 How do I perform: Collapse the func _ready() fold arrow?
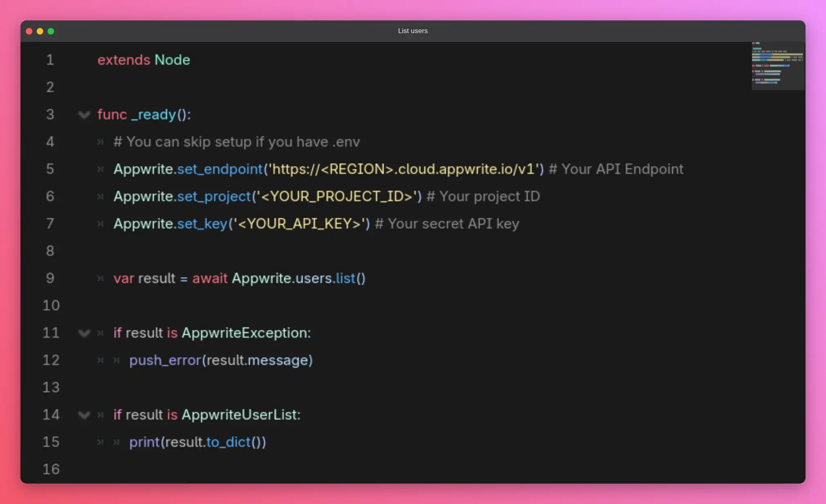pyautogui.click(x=84, y=115)
